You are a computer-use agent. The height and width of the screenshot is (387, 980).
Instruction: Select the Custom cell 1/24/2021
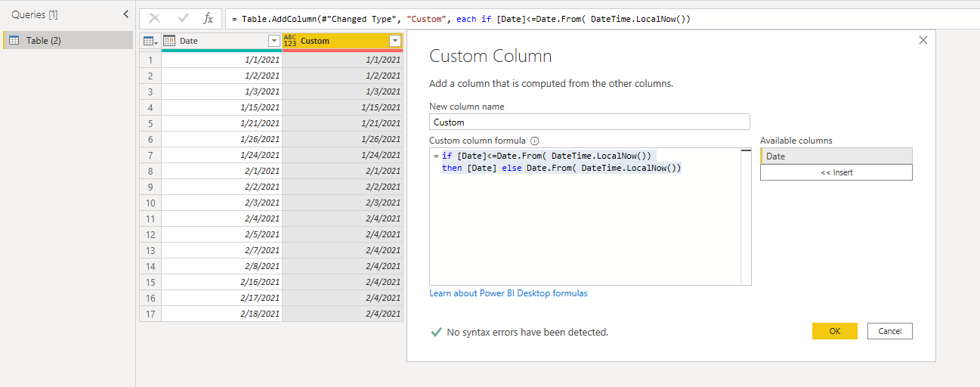342,155
